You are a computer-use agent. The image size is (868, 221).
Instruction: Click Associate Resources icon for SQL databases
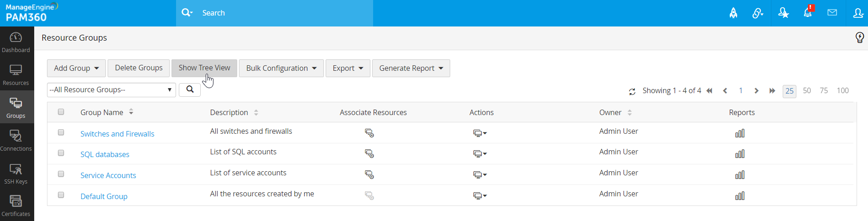369,154
